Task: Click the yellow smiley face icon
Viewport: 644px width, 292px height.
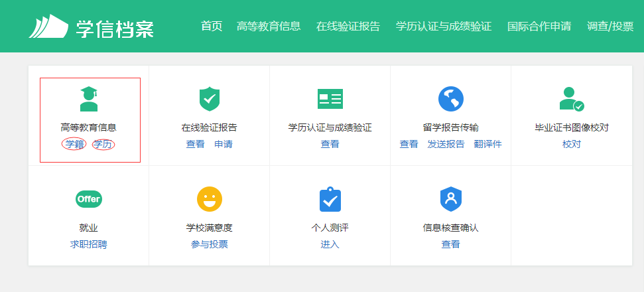Action: pos(210,199)
